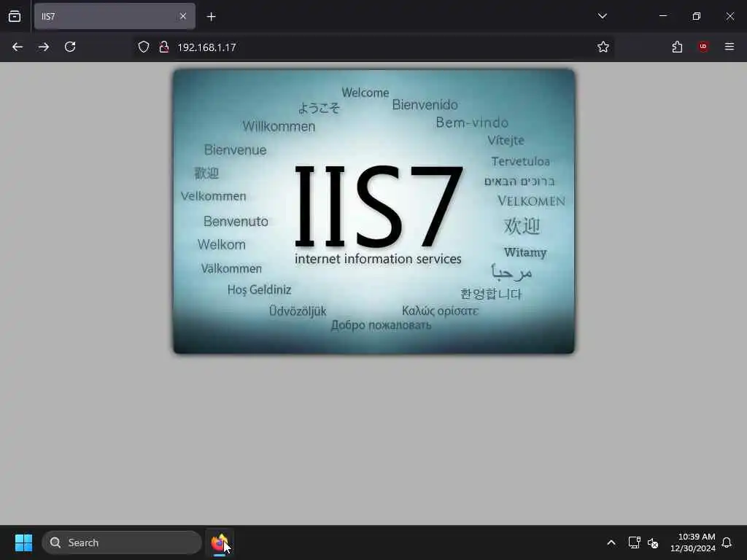This screenshot has width=747, height=560.
Task: Open the Firefox application menu
Action: (x=729, y=47)
